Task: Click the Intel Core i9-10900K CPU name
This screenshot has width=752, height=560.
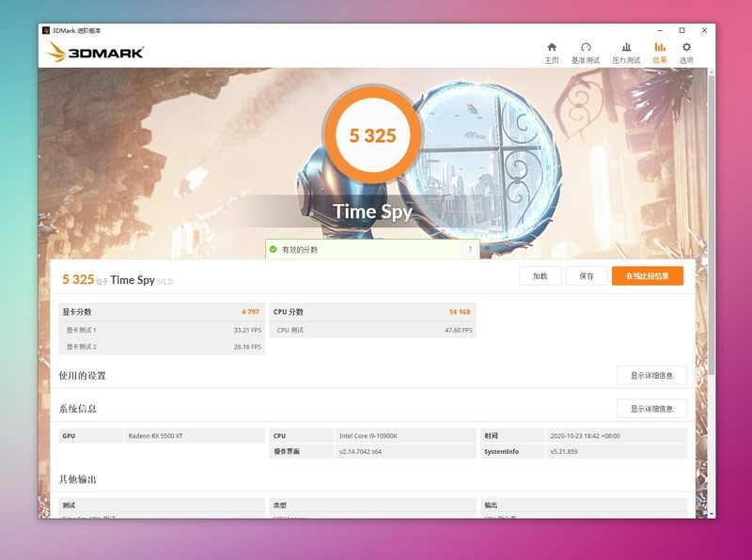Action: point(368,436)
